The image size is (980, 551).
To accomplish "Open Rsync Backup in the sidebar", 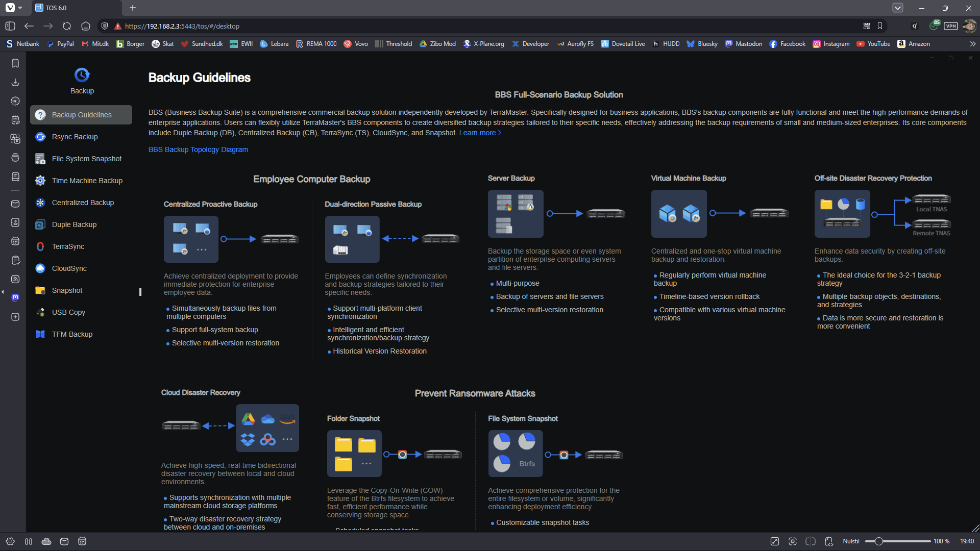I will click(75, 137).
